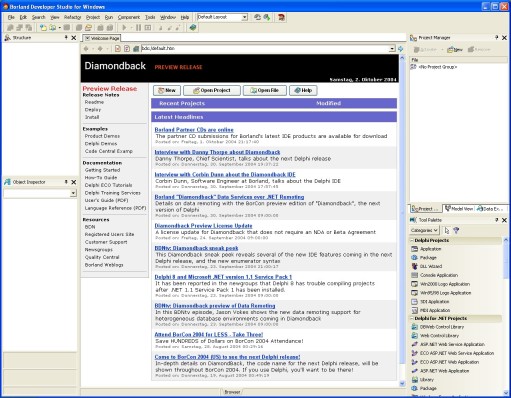
Task: Open the Getting Started documentation link
Action: coord(102,170)
